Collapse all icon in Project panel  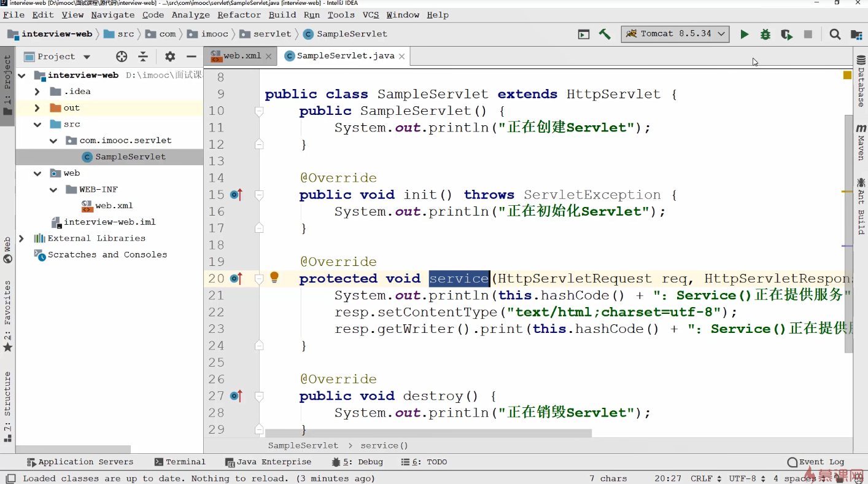point(143,57)
